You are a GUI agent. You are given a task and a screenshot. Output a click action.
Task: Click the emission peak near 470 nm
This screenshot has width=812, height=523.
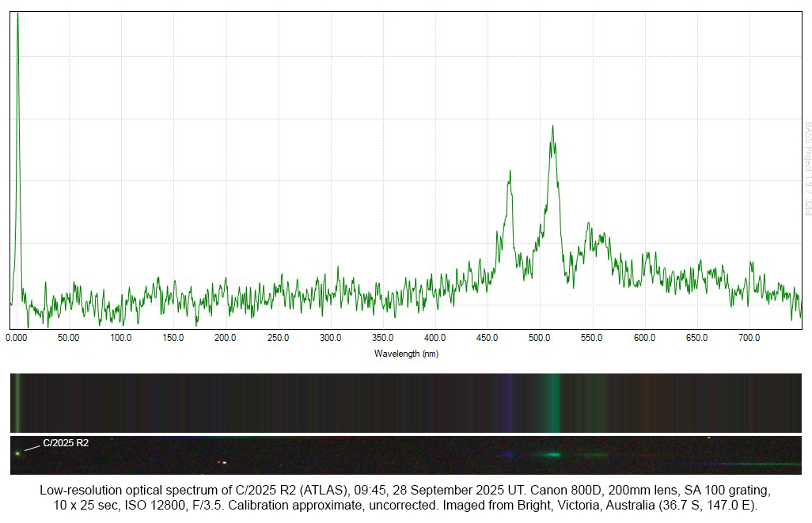(510, 173)
